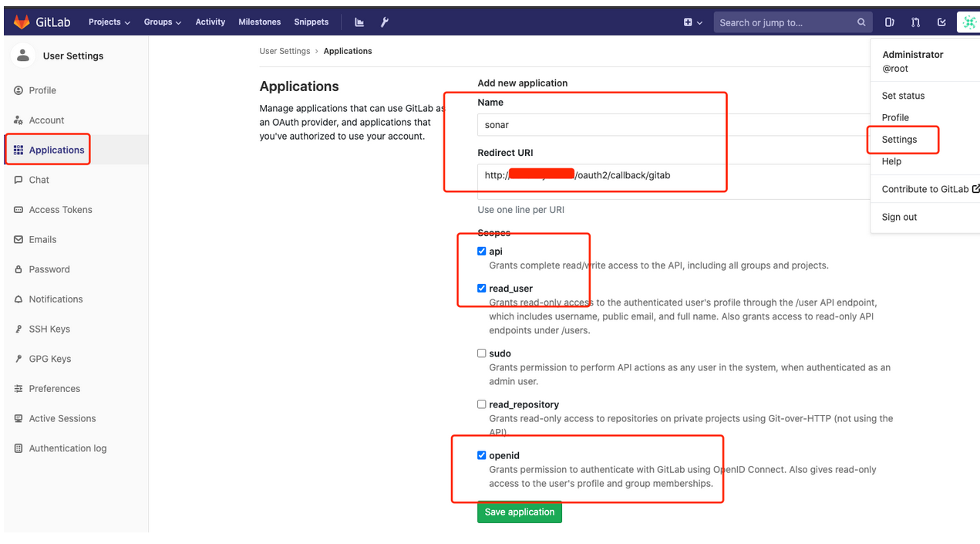The width and height of the screenshot is (980, 544).
Task: Open the Milestones menu item
Action: (259, 22)
